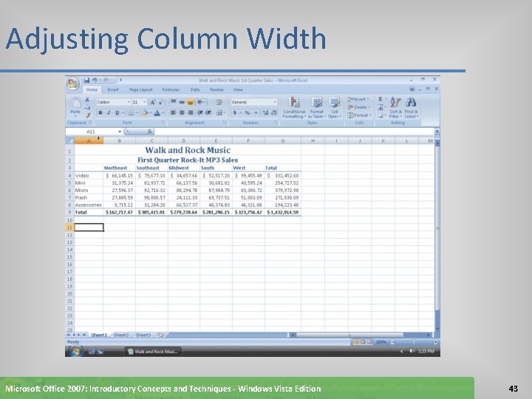The height and width of the screenshot is (399, 532).
Task: Click the Decrease Indent icon
Action: click(x=200, y=112)
